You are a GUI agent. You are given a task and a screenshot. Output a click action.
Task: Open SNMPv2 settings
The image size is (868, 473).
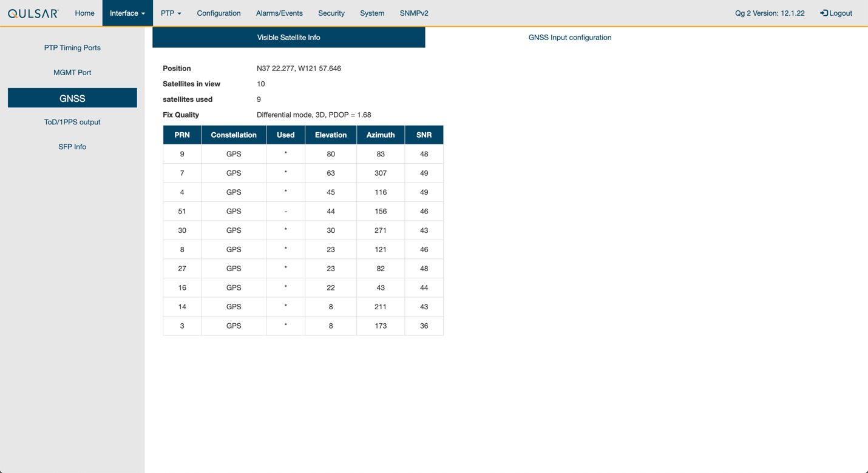[x=414, y=13]
